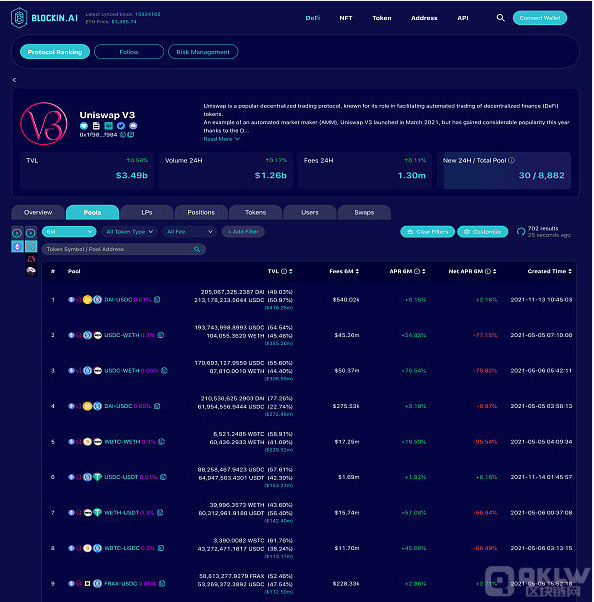
Task: Refresh pool results with circular icon
Action: point(521,232)
